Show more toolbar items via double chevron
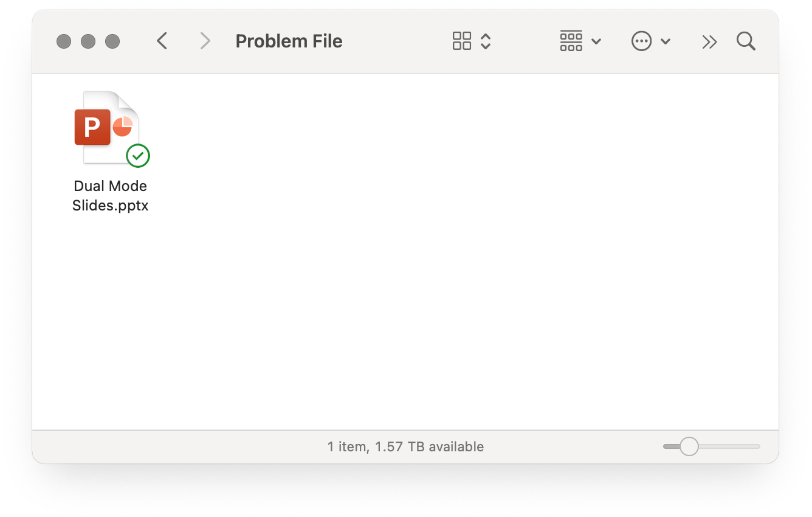Viewport: 812px width, 517px height. 709,41
